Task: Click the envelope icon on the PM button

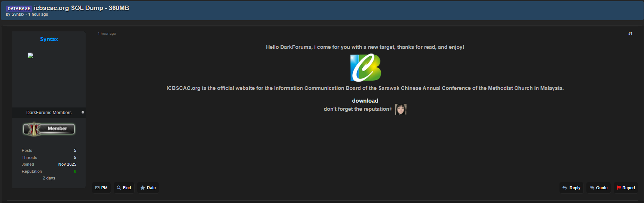Action: click(97, 188)
